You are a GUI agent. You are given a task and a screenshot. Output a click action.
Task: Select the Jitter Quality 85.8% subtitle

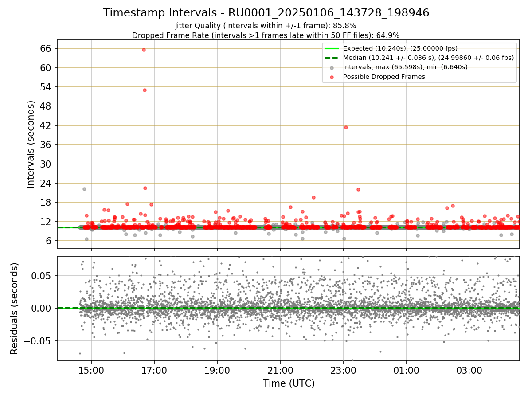pos(266,26)
